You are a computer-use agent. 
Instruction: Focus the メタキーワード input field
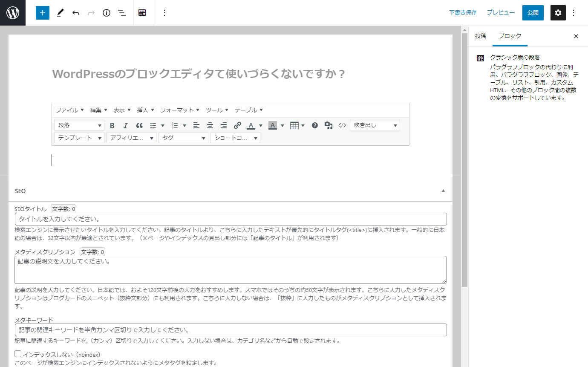[x=231, y=330]
